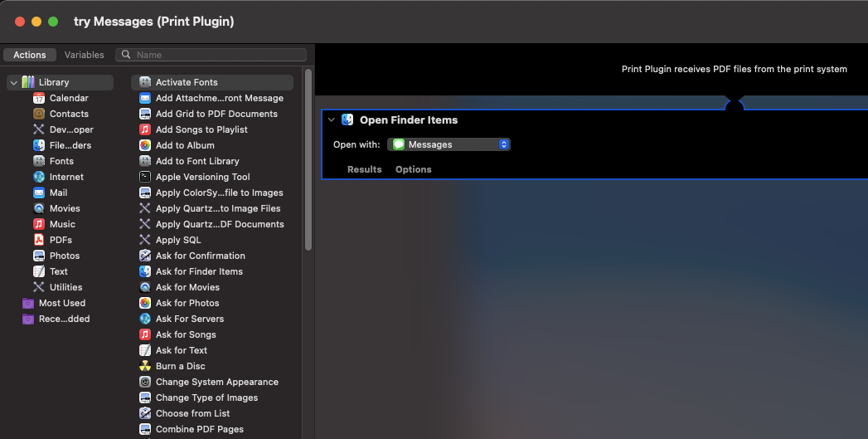Click the Ask For Servers globe icon

point(145,319)
